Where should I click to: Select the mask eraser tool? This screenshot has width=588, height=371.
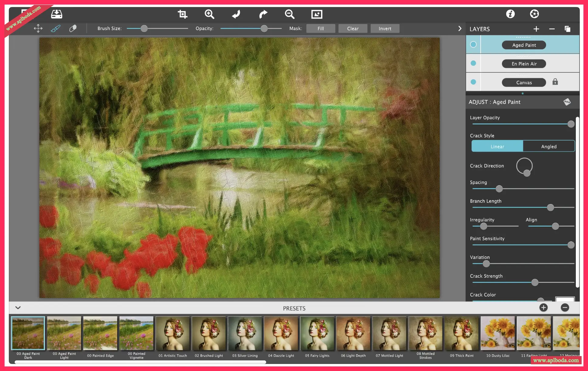point(73,29)
